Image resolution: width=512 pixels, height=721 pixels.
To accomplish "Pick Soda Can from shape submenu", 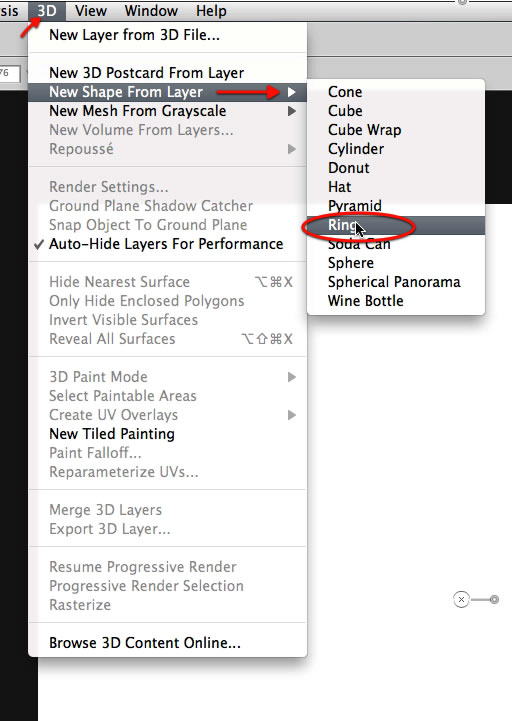I will click(x=396, y=244).
